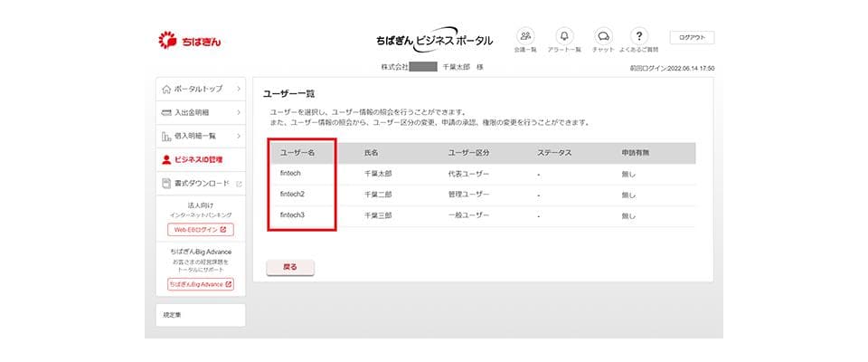Image resolution: width=868 pixels, height=362 pixels.
Task: Click the chart icon beside 借入明細一覧
Action: (x=165, y=136)
